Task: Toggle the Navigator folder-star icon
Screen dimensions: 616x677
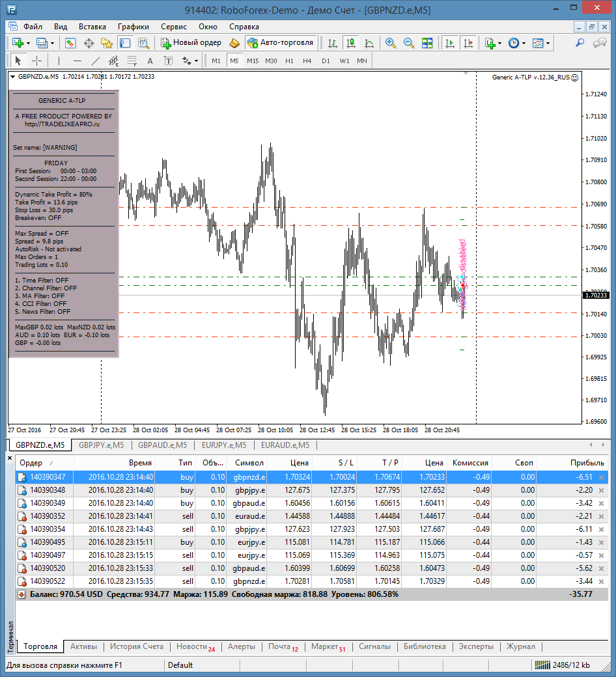Action: [x=107, y=43]
